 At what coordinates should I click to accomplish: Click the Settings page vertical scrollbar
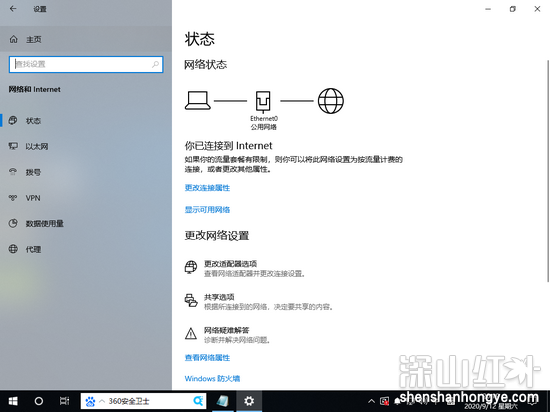(x=548, y=170)
